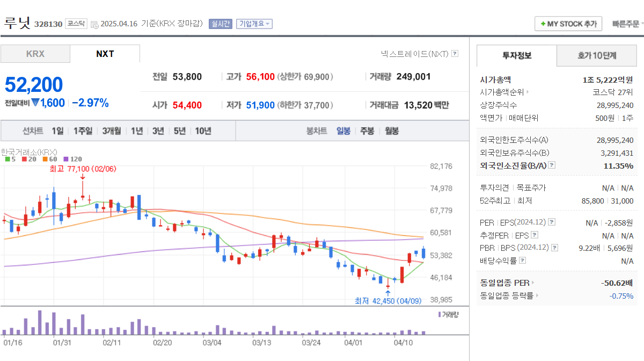Open the PBR/BPS help icon
Viewport: 644px width, 361px height.
click(x=554, y=247)
